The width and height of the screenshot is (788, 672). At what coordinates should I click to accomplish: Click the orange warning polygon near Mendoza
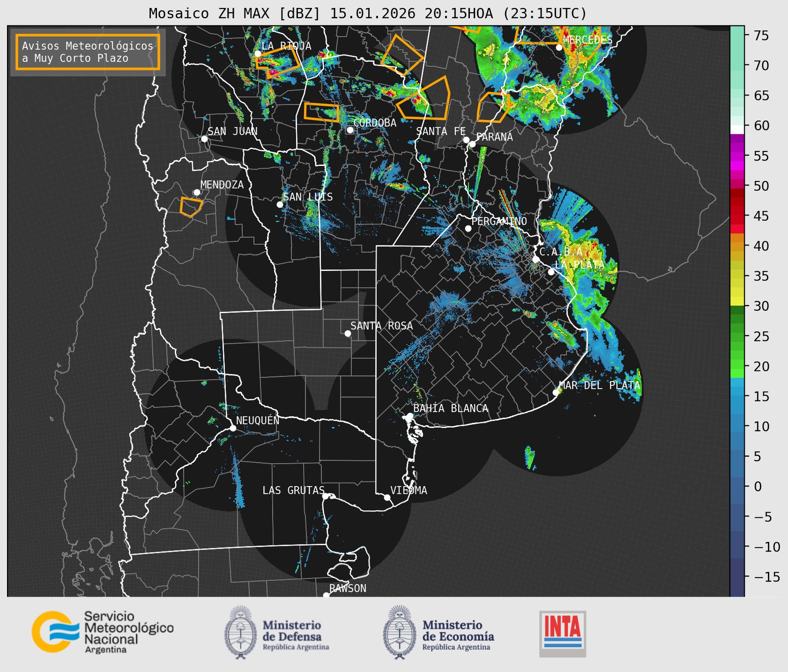coord(191,207)
